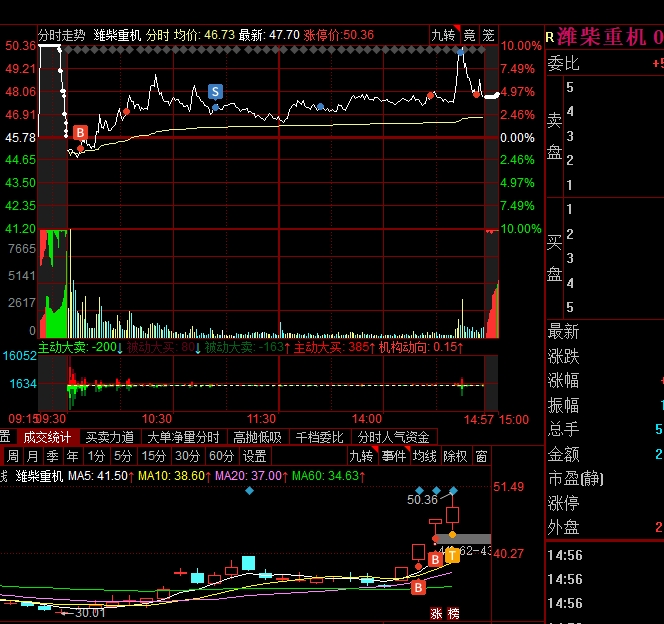The image size is (664, 624).
Task: Open the 设置 period settings
Action: coord(255,456)
